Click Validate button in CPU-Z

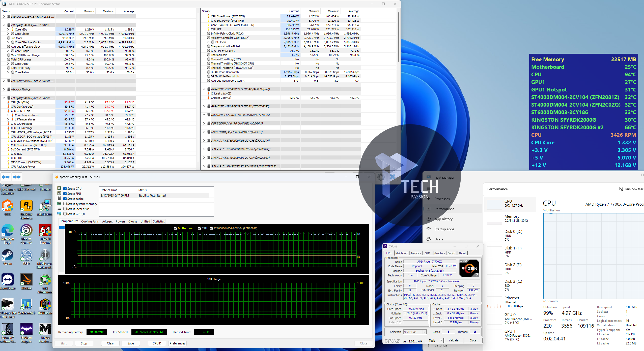point(453,340)
